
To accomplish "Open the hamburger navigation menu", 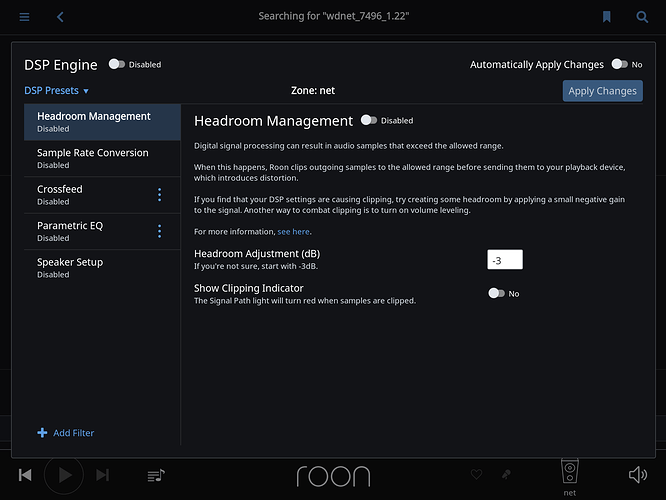I will (24, 17).
